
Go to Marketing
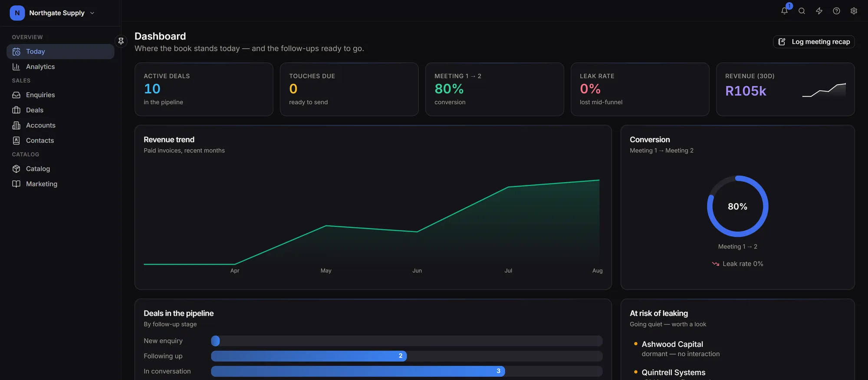[60, 184]
